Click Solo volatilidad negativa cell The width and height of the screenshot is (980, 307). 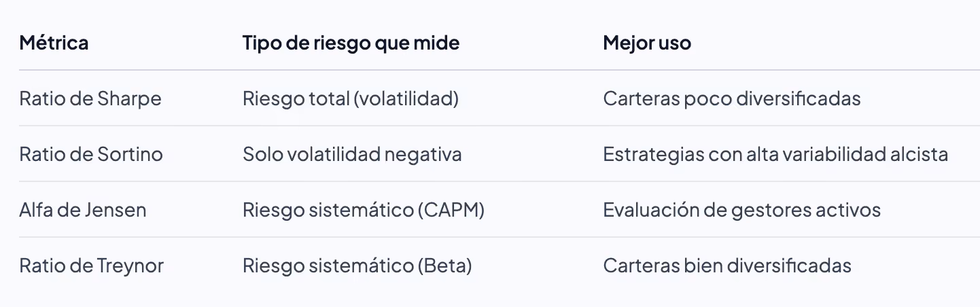coord(352,154)
